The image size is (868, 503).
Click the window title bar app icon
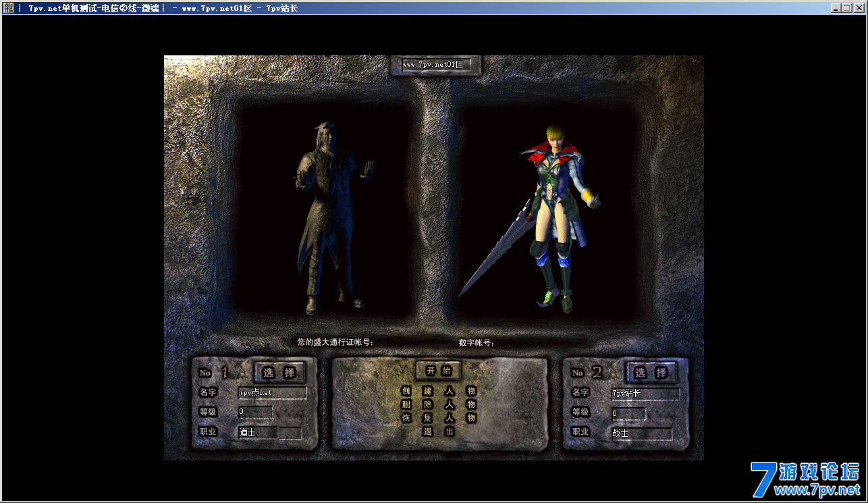click(8, 8)
